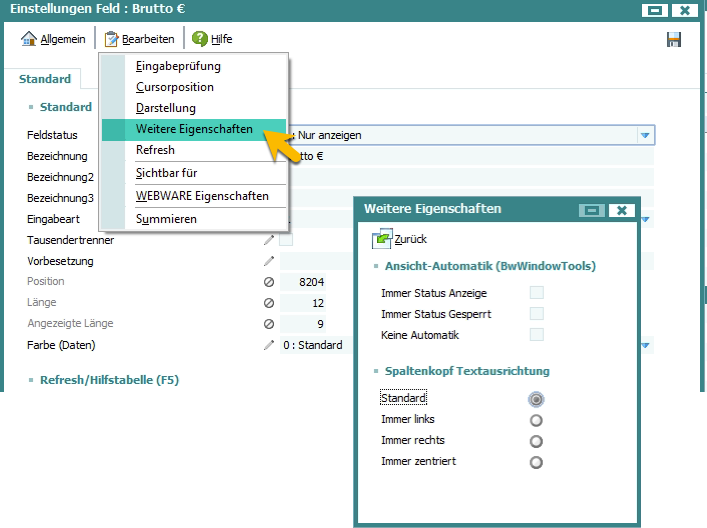Check the Immer Status Gesperrt option
Viewport: 707px width, 528px height.
[537, 314]
